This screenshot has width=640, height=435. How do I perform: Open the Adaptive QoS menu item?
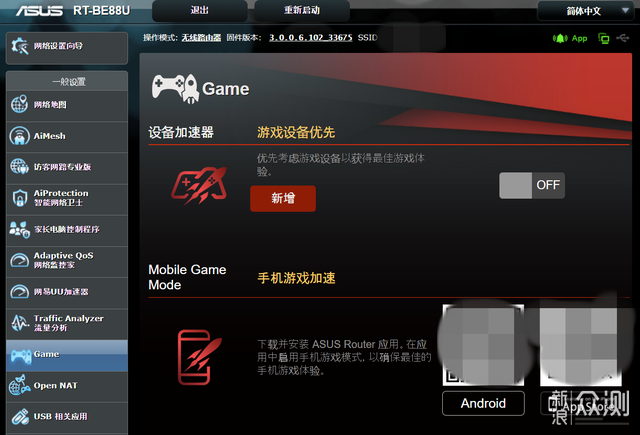point(67,261)
